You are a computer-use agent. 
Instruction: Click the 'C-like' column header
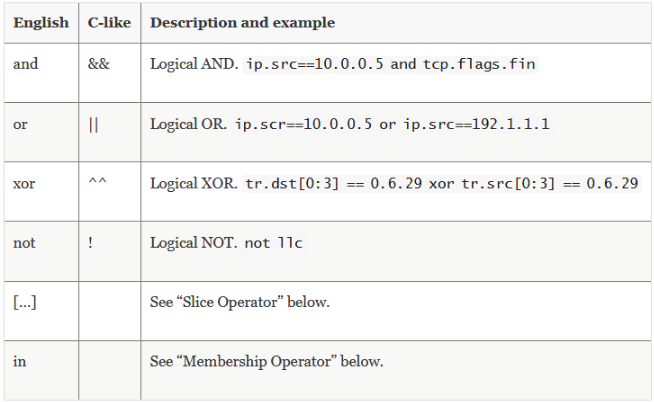point(109,22)
